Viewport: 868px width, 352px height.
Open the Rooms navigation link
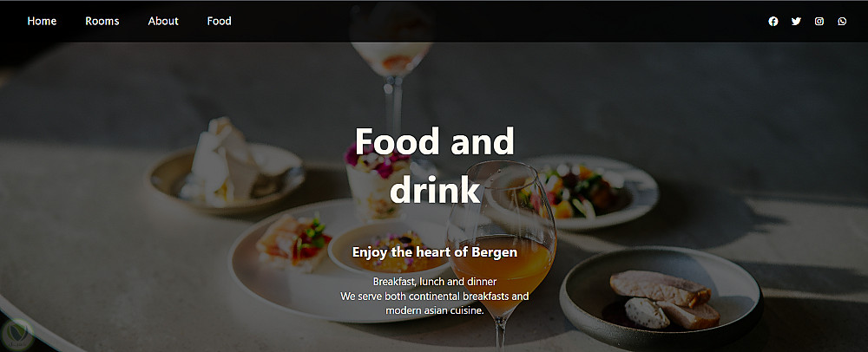pyautogui.click(x=102, y=21)
